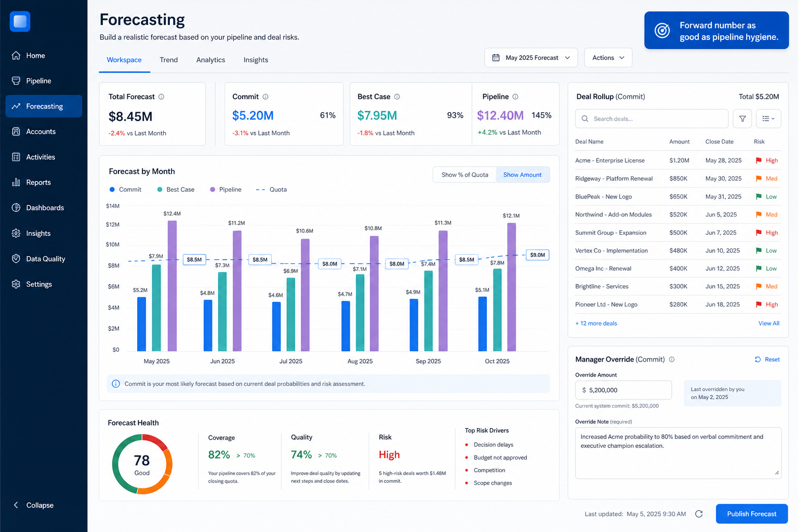Click the Low risk flag for Omega Inc
Screen dimensions: 798x532
point(759,269)
